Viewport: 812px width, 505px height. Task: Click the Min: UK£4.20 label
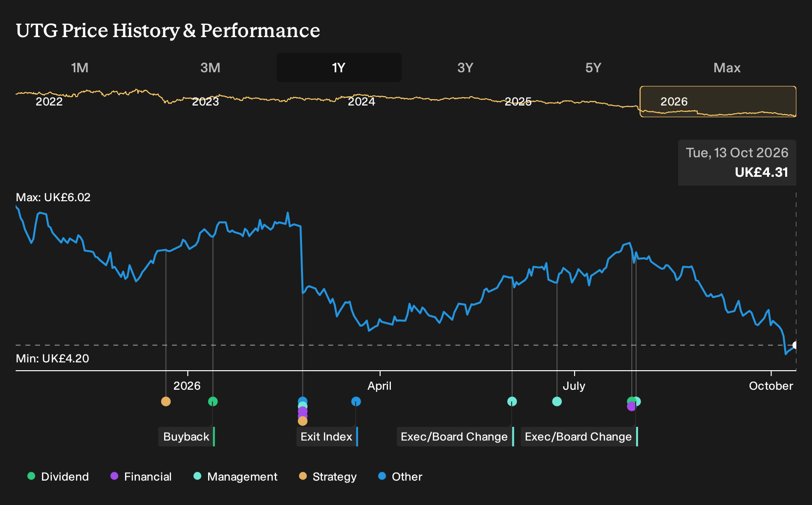(x=52, y=358)
